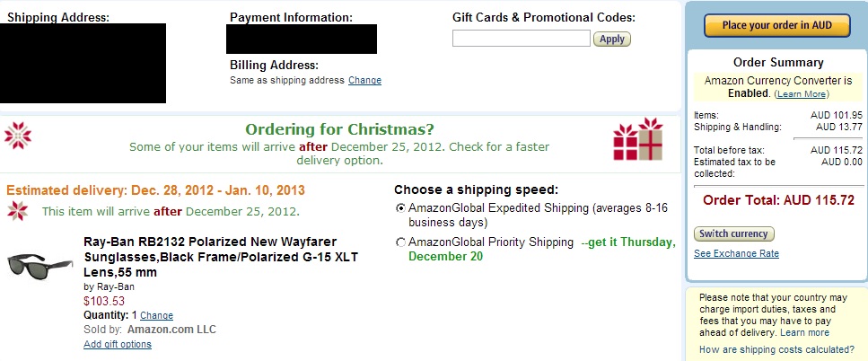Click the gift boxes icon in Christmas banner
Screen dimensions: 868x361
click(637, 139)
